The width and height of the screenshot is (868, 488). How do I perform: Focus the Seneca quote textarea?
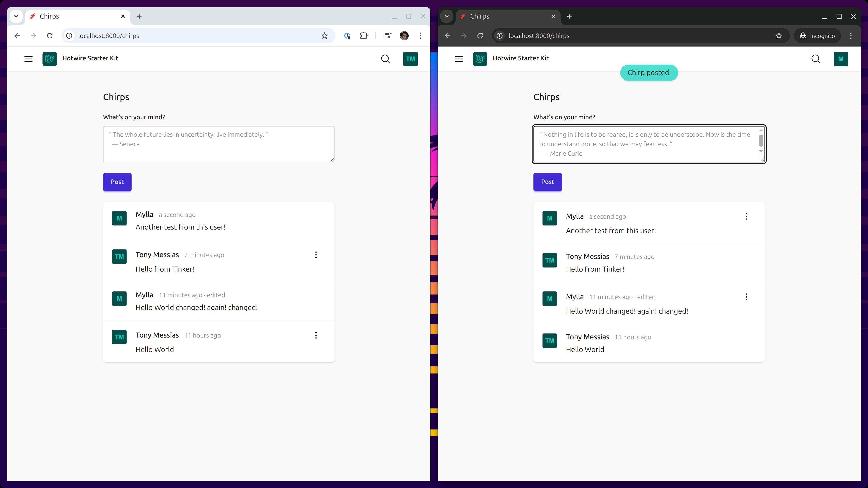[218, 144]
